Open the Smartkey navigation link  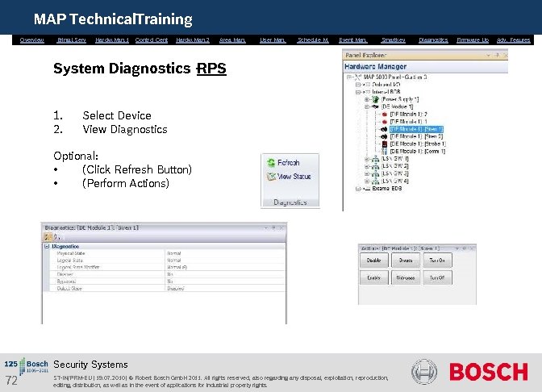coord(393,40)
